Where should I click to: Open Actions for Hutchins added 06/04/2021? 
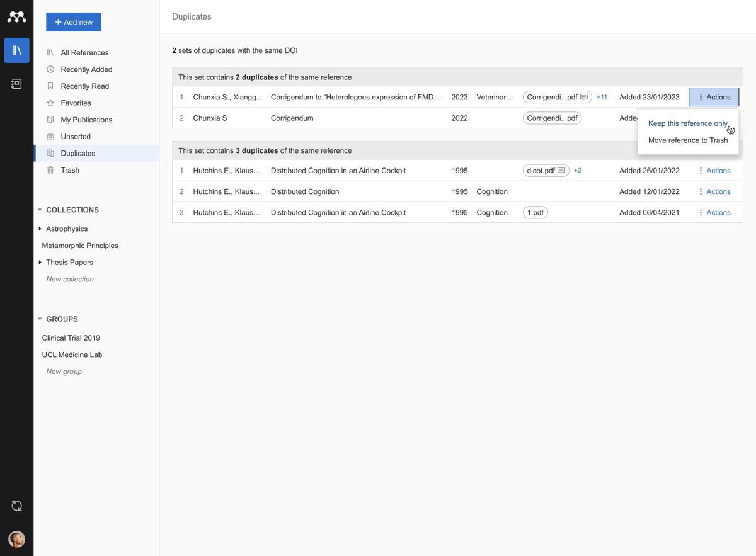714,213
